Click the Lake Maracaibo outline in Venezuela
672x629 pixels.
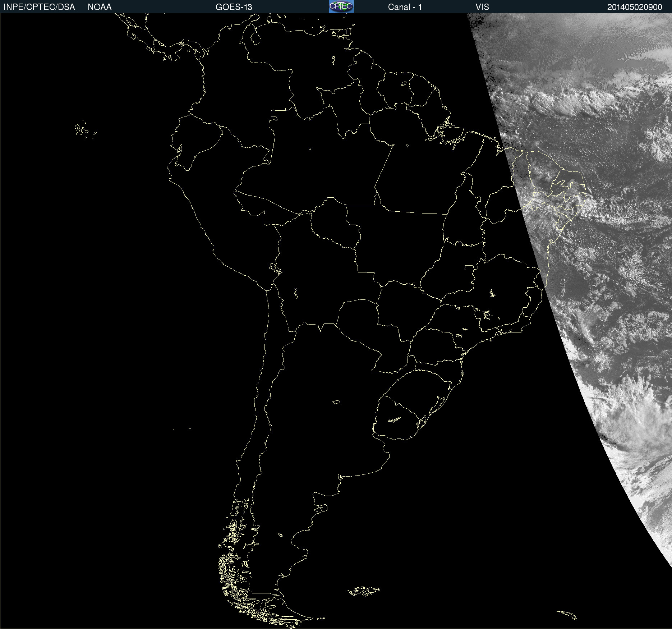256,36
